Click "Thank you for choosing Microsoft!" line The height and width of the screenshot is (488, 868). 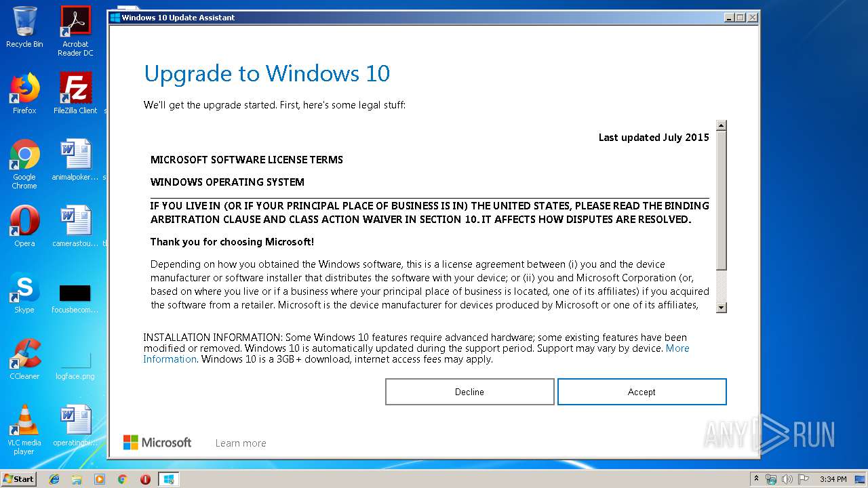[x=232, y=242]
